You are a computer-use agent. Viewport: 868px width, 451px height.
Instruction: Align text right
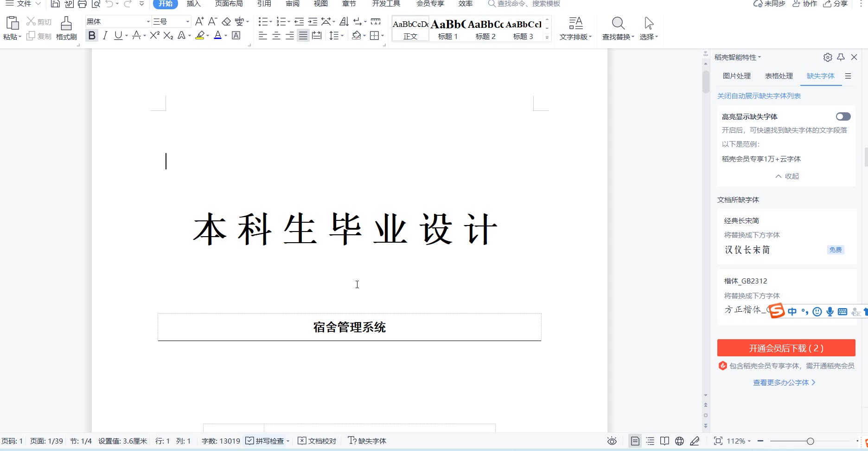click(290, 35)
